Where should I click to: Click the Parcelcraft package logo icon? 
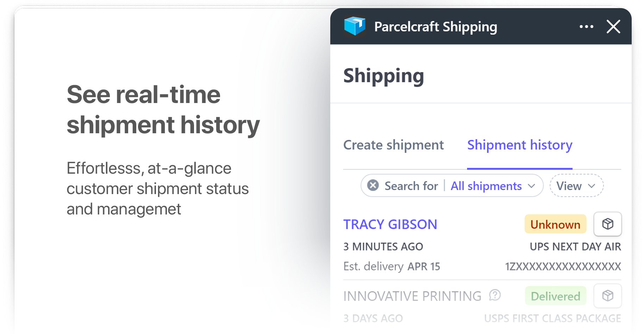355,26
